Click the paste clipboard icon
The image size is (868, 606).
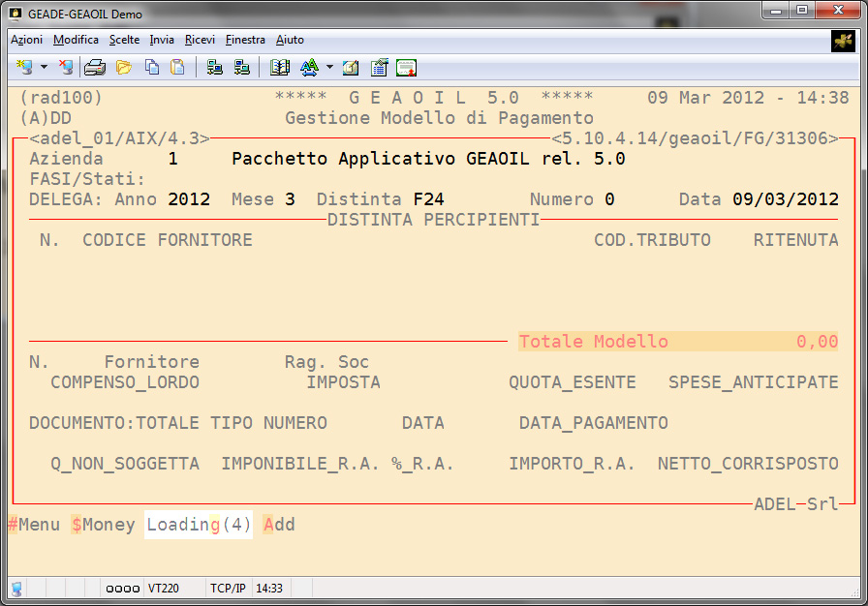pos(177,68)
